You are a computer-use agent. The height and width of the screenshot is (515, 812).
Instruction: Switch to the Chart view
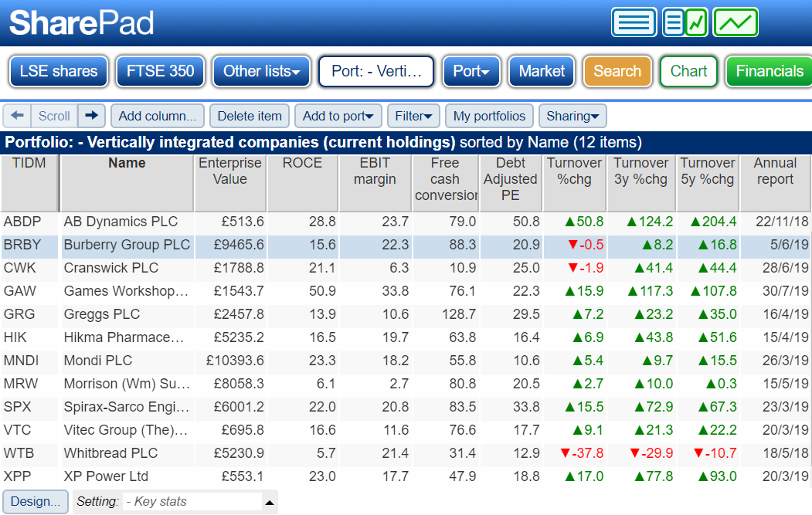[x=688, y=71]
